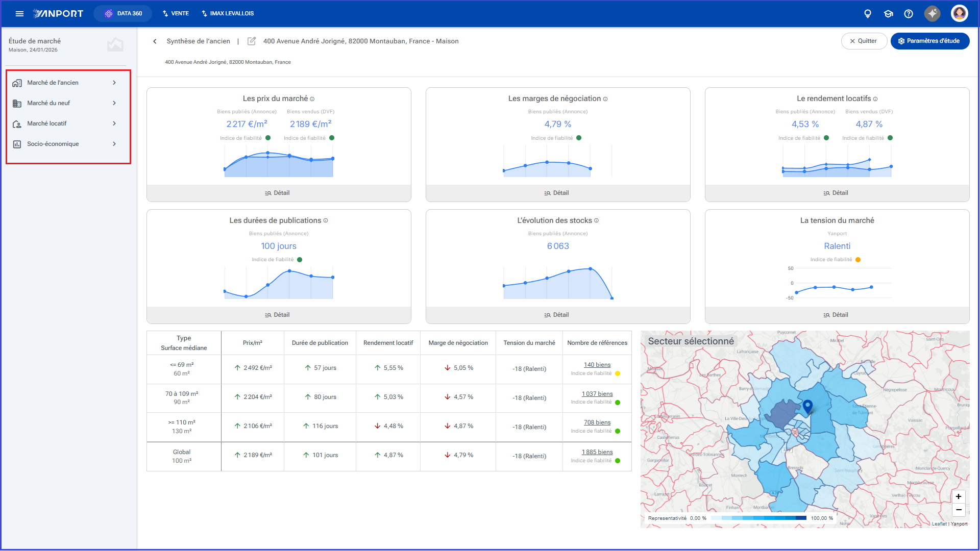This screenshot has width=980, height=551.
Task: Click info icon next to Les prix du marché
Action: point(312,99)
